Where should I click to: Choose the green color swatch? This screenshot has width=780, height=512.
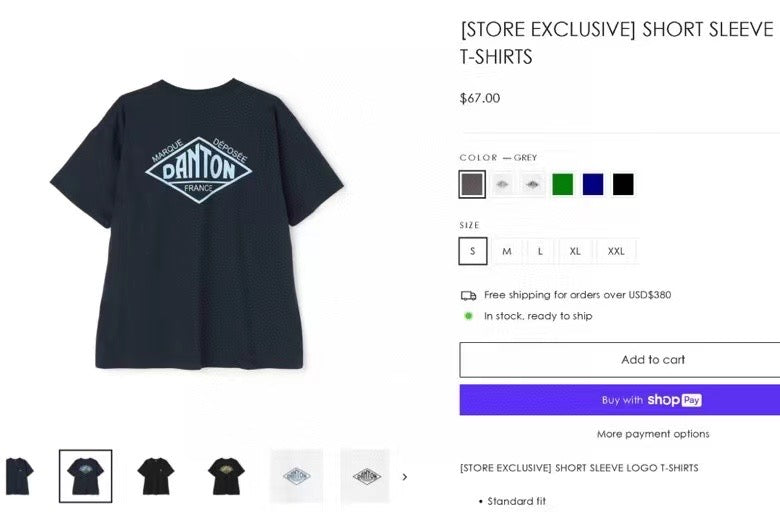(x=562, y=184)
